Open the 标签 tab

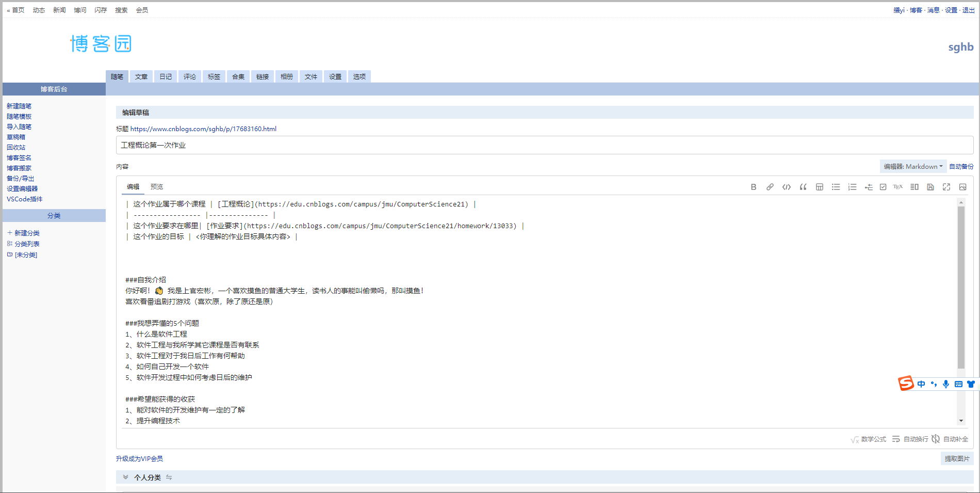click(214, 76)
